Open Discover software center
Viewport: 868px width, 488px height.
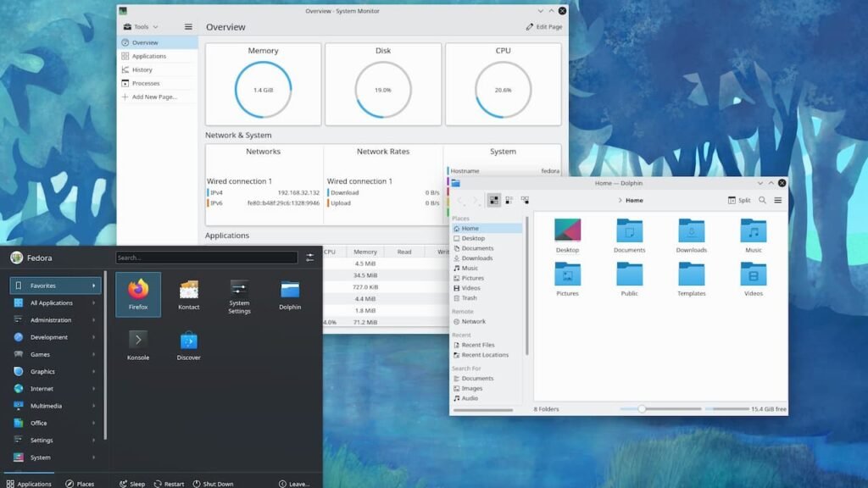[189, 346]
